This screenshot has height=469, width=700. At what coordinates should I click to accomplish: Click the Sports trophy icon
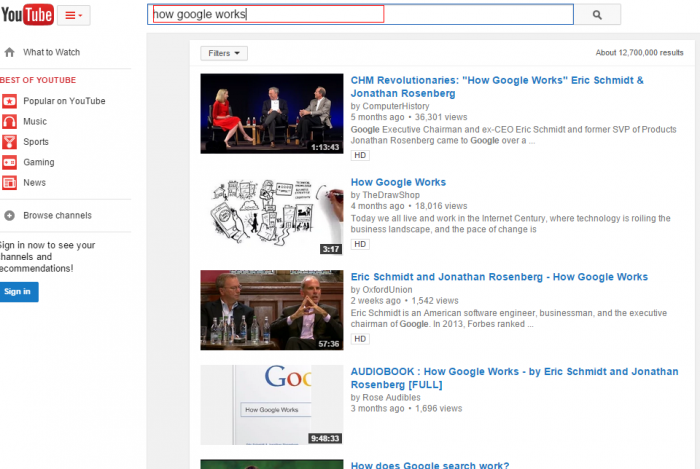tap(9, 142)
